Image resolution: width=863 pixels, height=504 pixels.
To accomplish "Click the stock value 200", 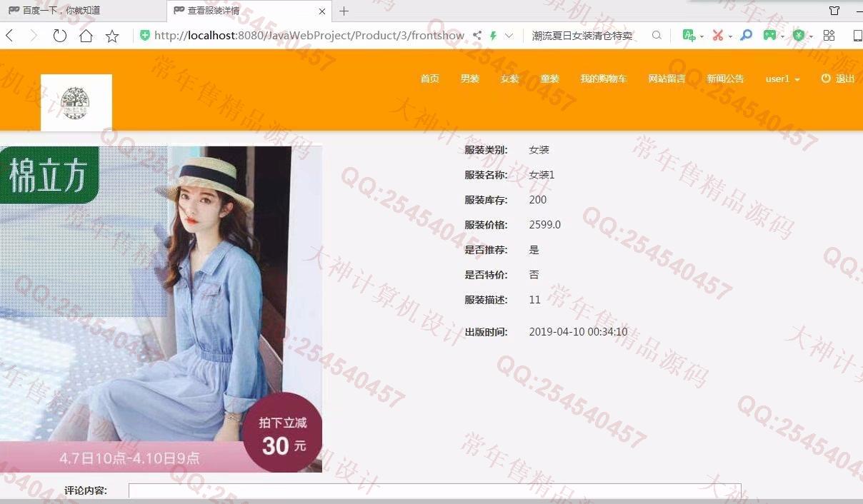I will pyautogui.click(x=538, y=200).
